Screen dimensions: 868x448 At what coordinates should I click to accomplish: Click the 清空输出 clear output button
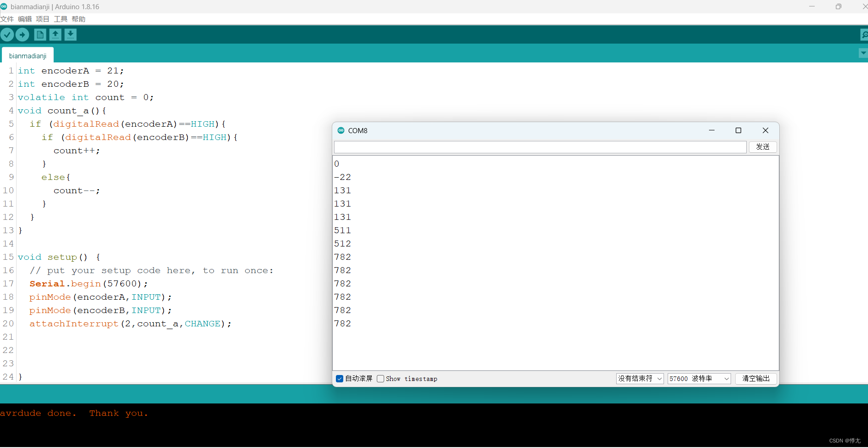point(756,379)
